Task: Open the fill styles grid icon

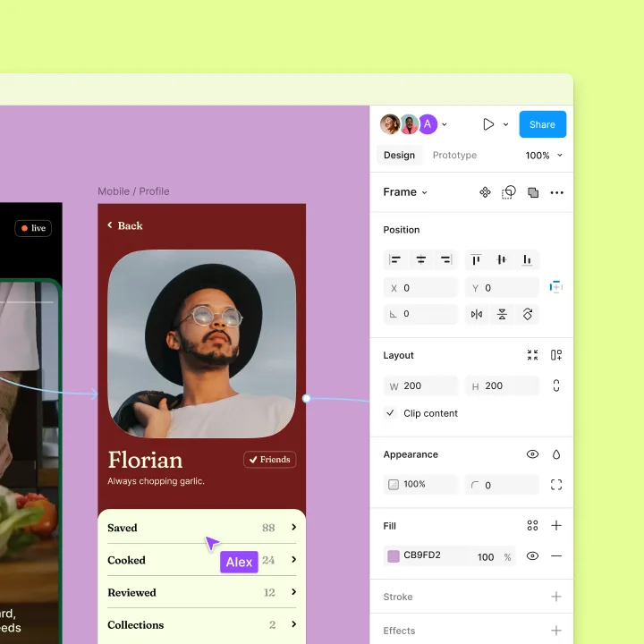Action: pos(532,525)
